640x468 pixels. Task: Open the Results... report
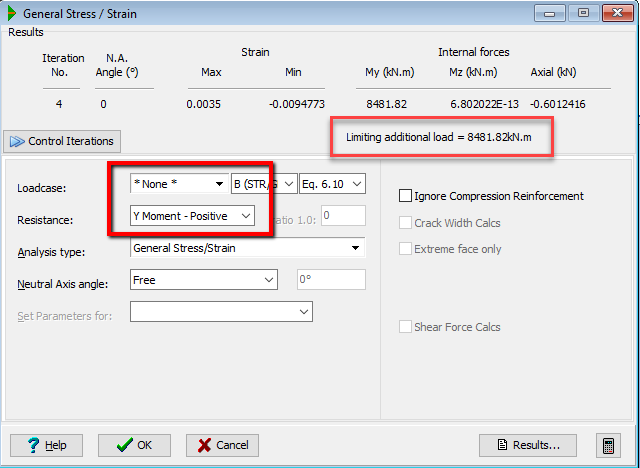[x=528, y=445]
